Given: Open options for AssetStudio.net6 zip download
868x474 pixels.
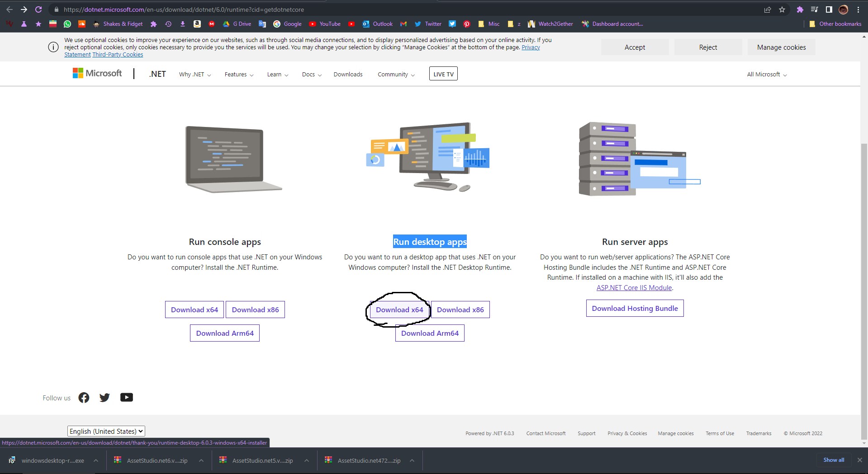Looking at the screenshot, I should 201,460.
